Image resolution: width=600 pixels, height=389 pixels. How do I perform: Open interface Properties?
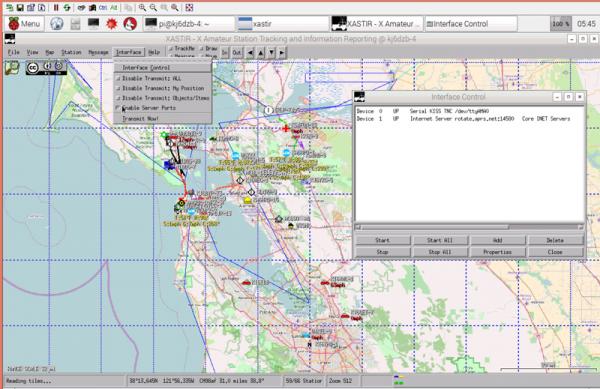pyautogui.click(x=497, y=252)
